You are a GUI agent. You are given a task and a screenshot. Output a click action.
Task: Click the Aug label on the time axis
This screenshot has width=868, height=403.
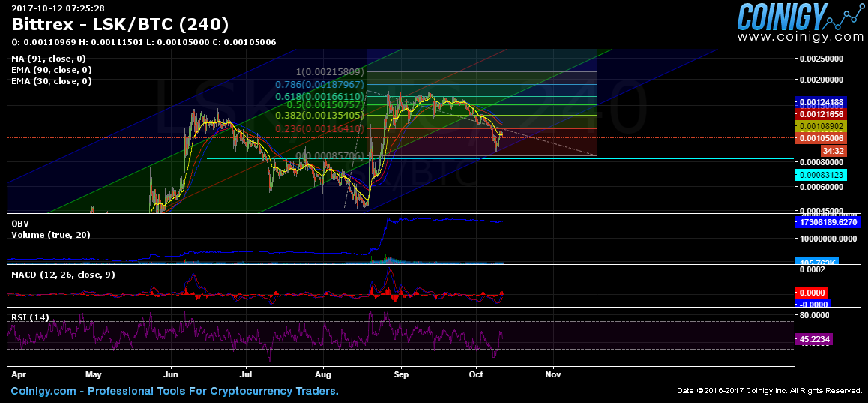[323, 374]
